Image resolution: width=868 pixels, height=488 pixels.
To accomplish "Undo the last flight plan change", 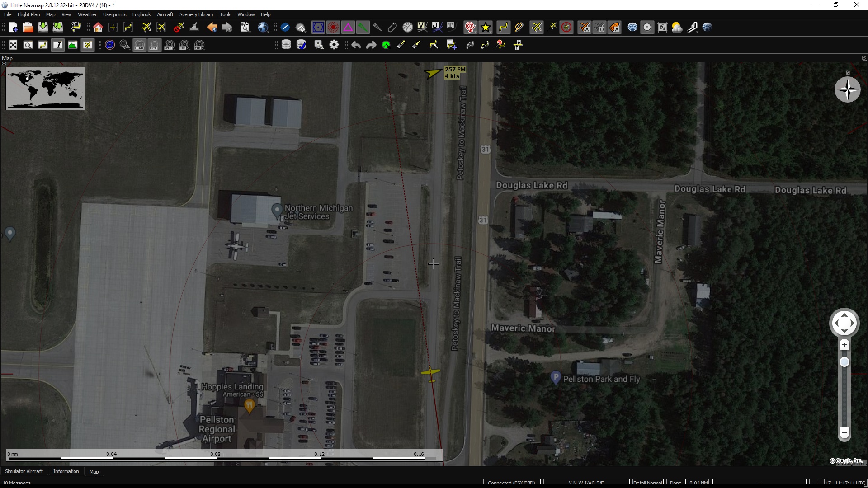I will coord(356,45).
